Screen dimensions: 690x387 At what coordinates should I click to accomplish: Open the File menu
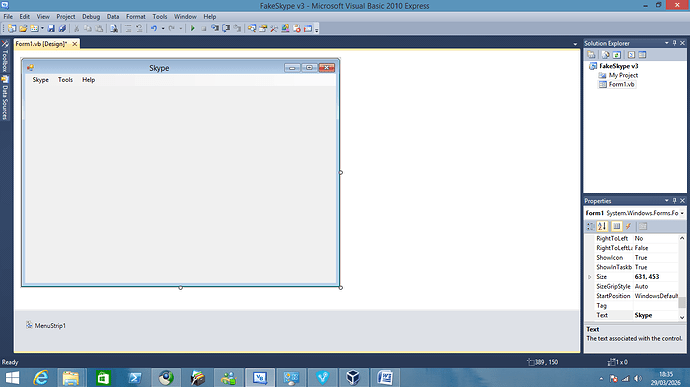tap(8, 17)
